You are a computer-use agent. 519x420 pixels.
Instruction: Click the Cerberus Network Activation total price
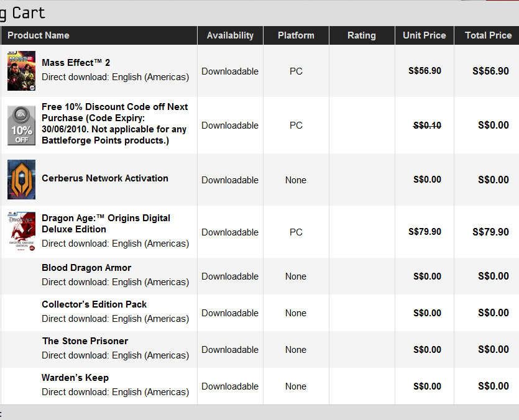[x=494, y=180]
